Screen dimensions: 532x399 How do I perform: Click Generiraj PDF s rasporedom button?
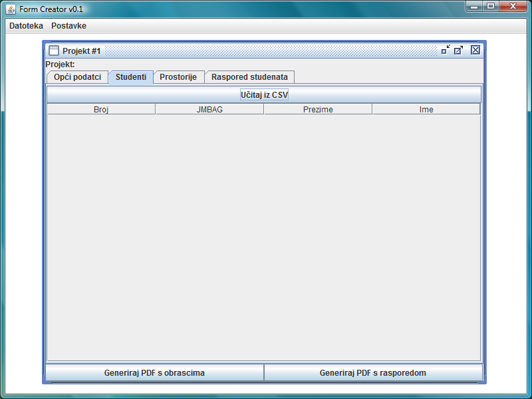coord(372,373)
